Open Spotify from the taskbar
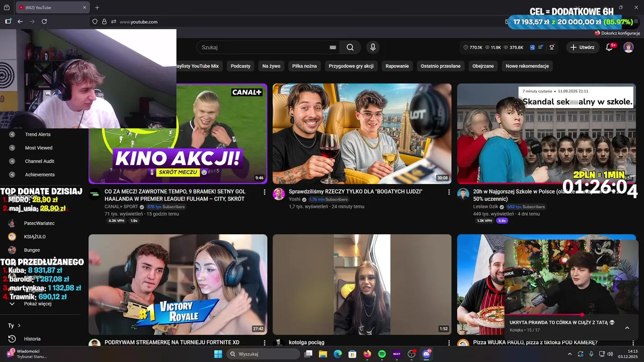 click(382, 354)
